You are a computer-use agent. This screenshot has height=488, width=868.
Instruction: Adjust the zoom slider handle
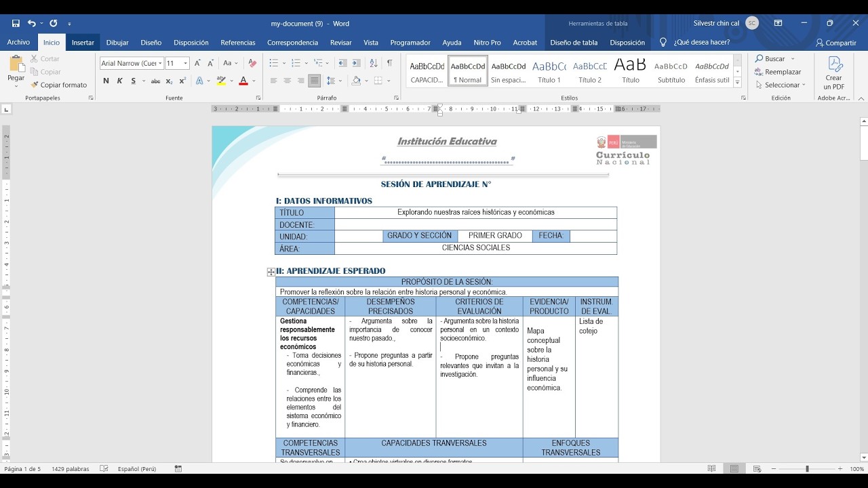(807, 468)
